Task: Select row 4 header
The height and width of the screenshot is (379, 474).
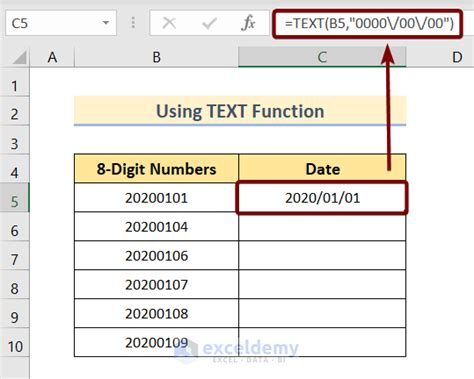Action: [x=14, y=169]
